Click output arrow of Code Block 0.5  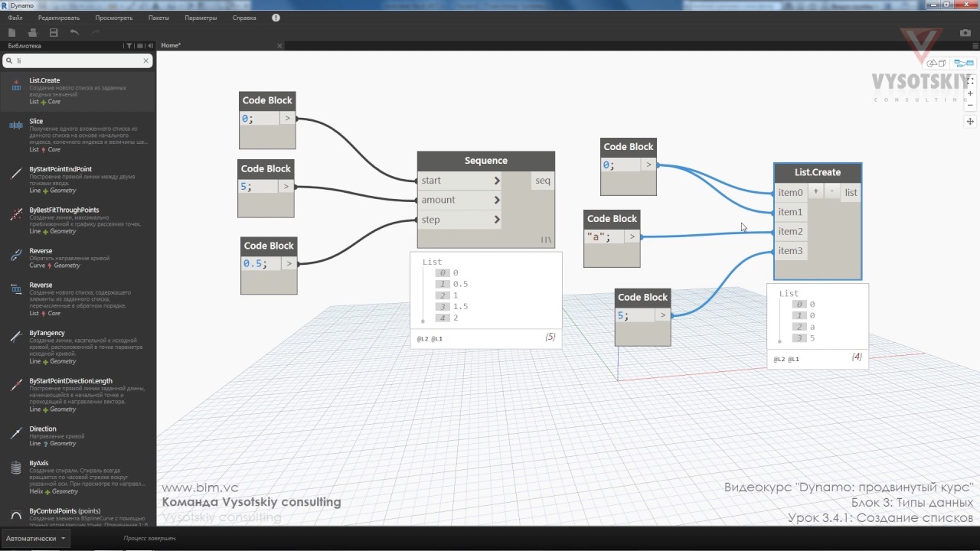click(x=289, y=263)
